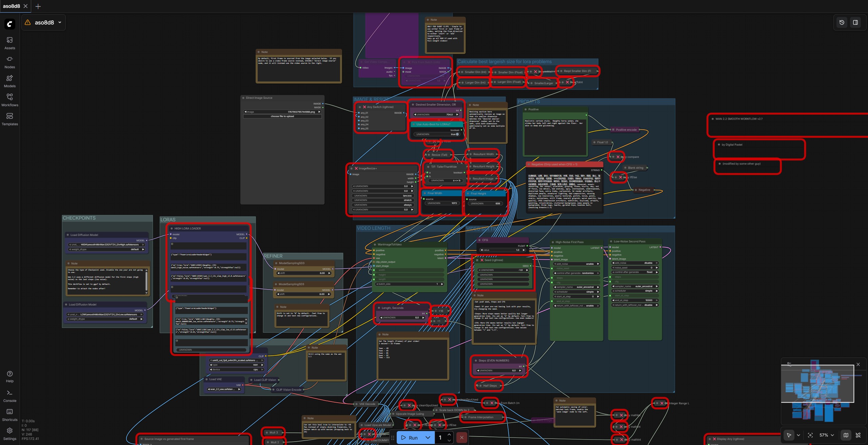868x445 pixels.
Task: Increase the batch count stepper up arrow
Action: (x=449, y=435)
